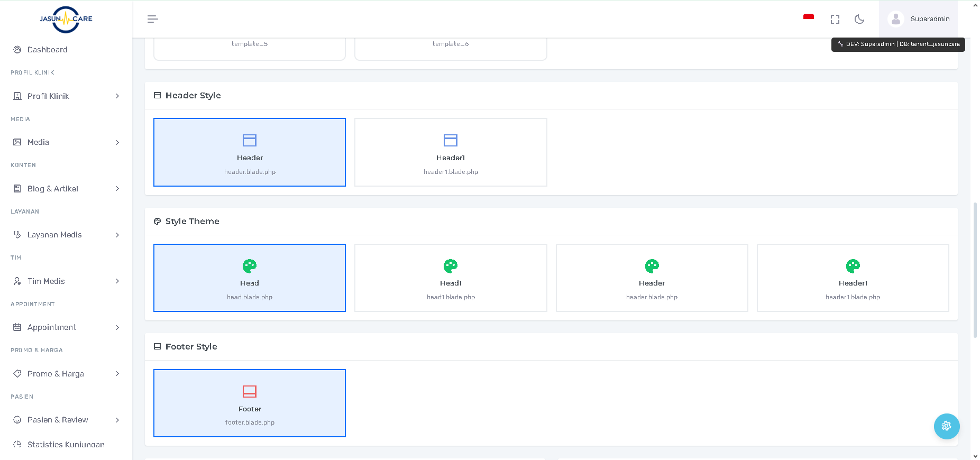This screenshot has height=460, width=980.
Task: Expand the Layanan Medis submenu
Action: pos(66,235)
